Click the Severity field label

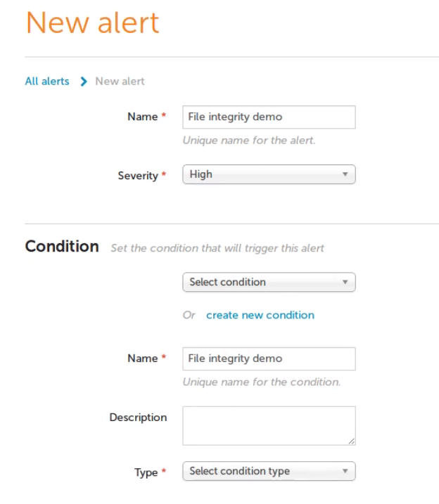(138, 176)
